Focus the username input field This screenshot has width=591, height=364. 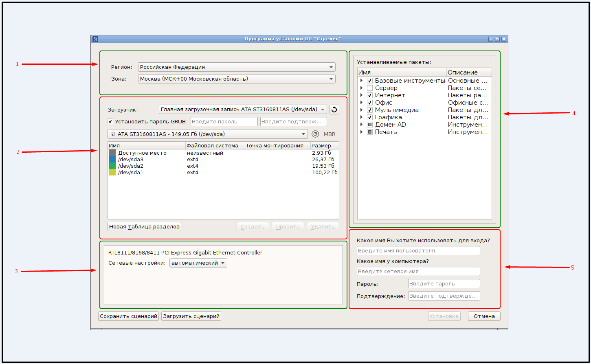tap(418, 251)
